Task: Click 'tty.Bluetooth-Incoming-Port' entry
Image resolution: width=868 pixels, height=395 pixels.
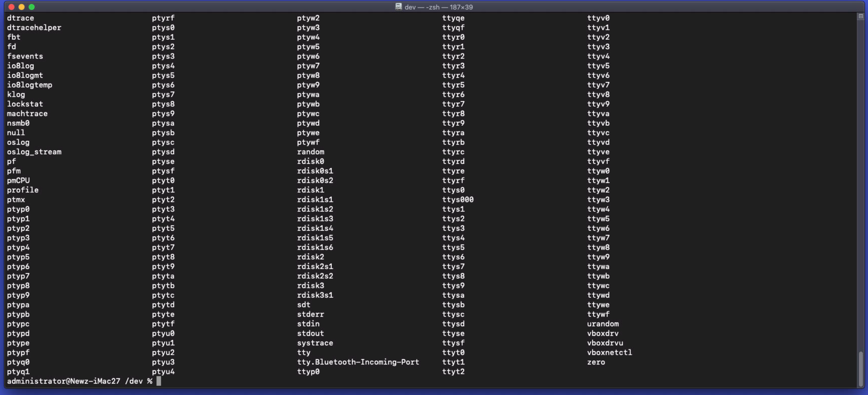Action: [358, 362]
